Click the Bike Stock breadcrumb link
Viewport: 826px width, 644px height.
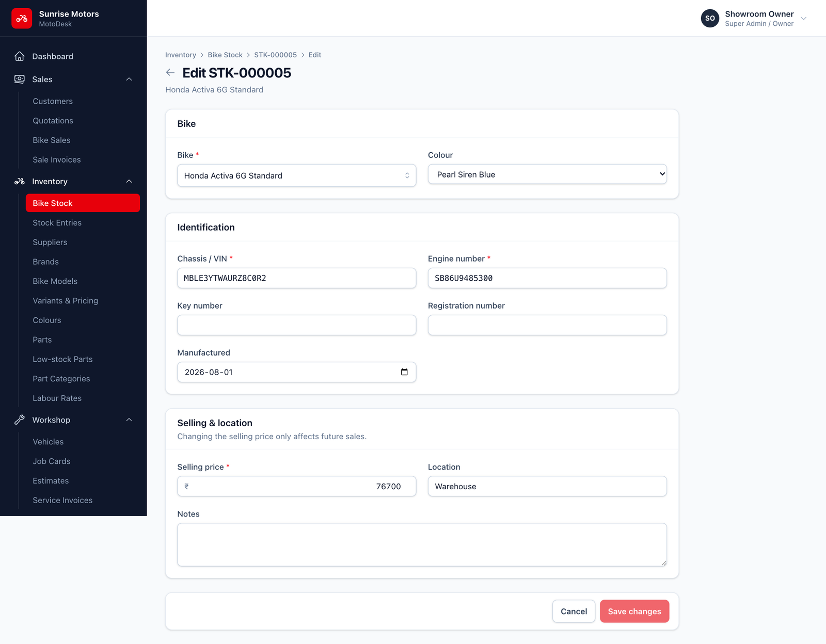click(225, 55)
